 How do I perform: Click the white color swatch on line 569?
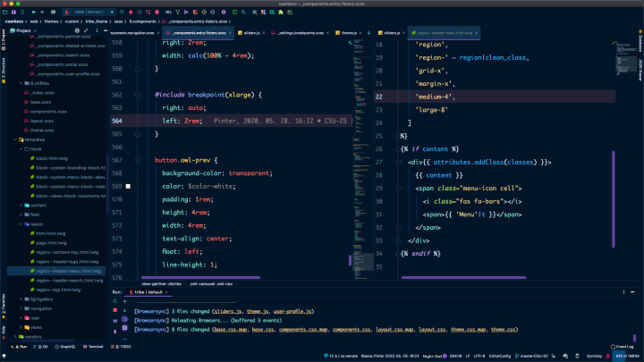(128, 186)
